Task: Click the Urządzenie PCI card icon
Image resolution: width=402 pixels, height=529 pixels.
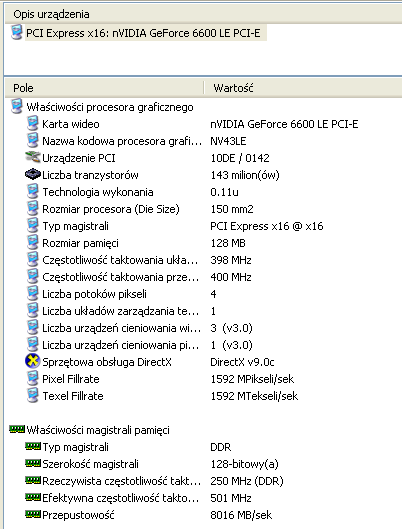Action: coord(33,157)
